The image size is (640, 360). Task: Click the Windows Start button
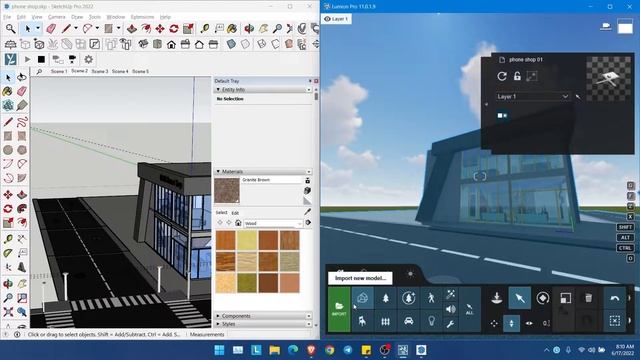(219, 350)
